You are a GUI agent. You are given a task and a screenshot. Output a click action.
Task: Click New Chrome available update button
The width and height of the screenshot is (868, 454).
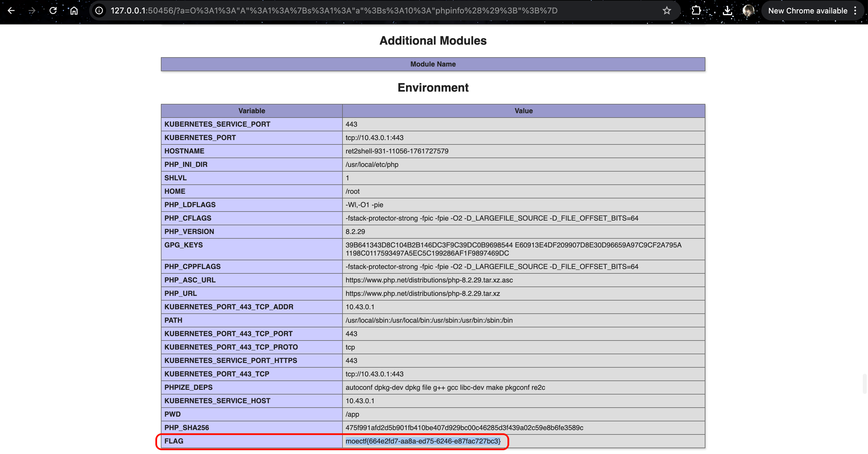(807, 11)
